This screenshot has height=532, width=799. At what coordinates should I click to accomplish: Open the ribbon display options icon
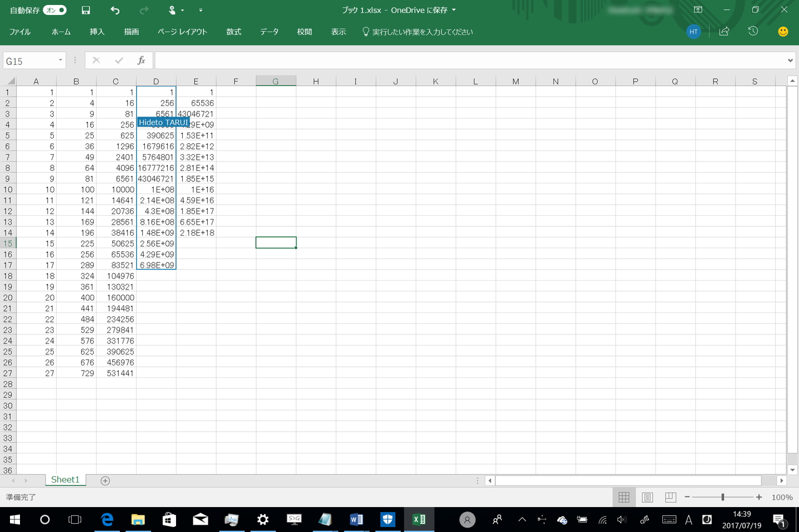698,10
